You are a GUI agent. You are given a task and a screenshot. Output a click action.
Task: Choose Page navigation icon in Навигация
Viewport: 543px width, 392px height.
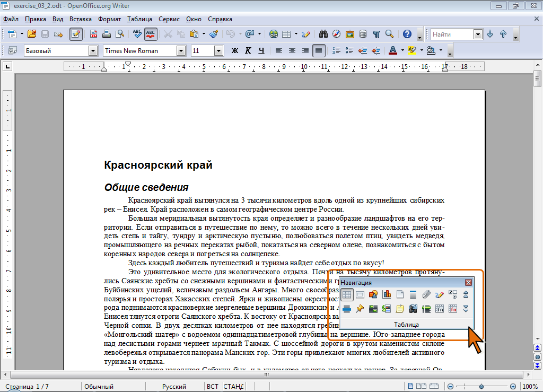click(400, 295)
